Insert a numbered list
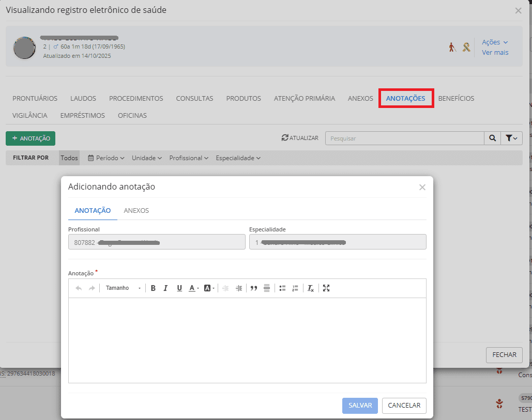Image resolution: width=532 pixels, height=420 pixels. [295, 288]
